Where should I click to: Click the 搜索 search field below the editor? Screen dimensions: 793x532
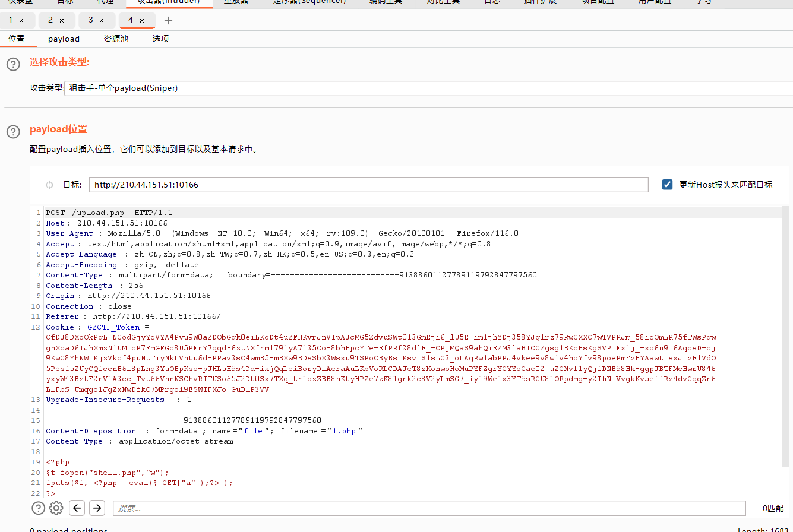(429, 508)
